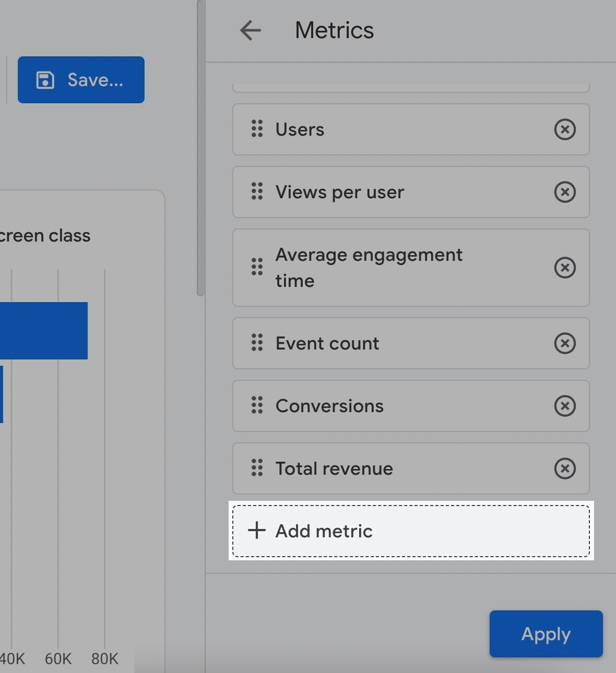Remove the Event count metric
The width and height of the screenshot is (616, 673).
(565, 343)
